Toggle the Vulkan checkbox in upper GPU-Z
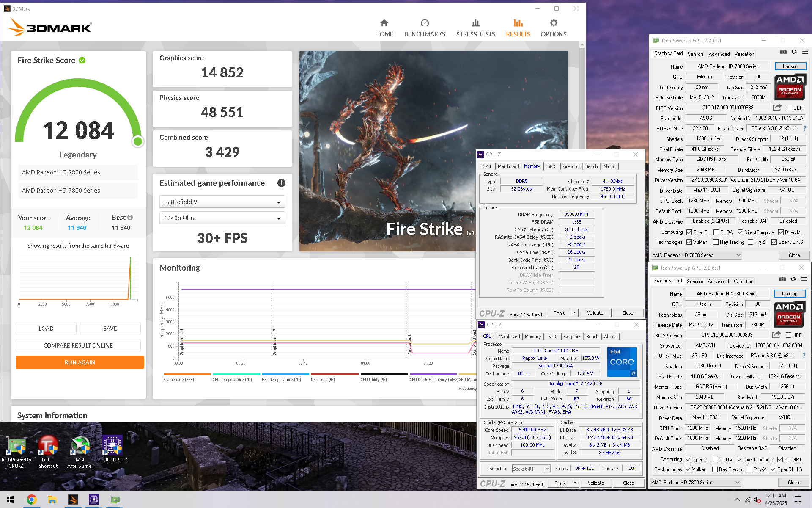812x508 pixels. [x=689, y=242]
